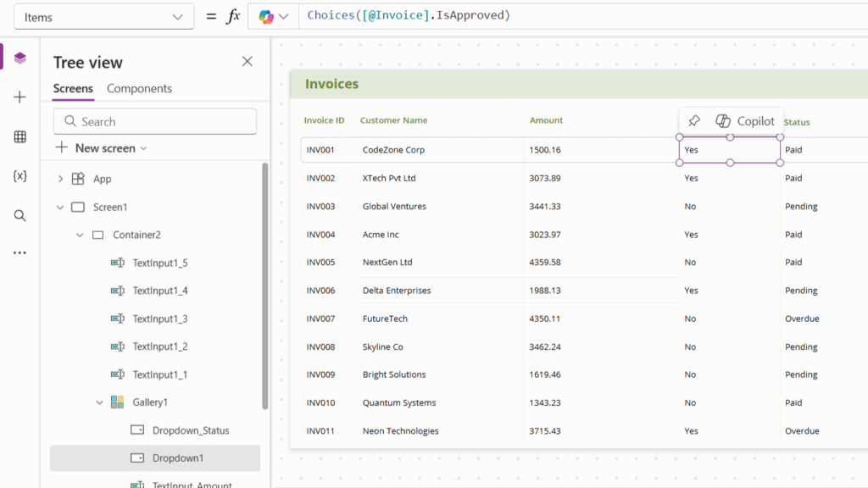Open the Items property dropdown
868x488 pixels.
point(104,17)
